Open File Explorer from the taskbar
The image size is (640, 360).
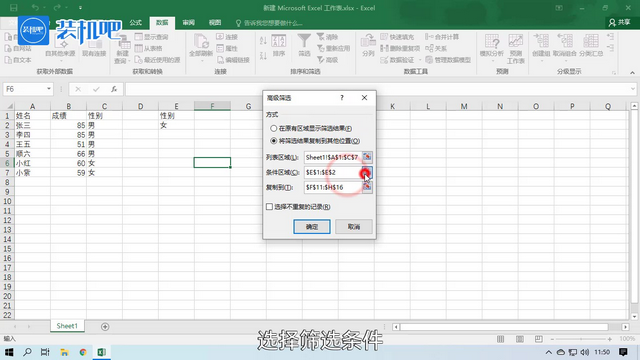[64, 352]
